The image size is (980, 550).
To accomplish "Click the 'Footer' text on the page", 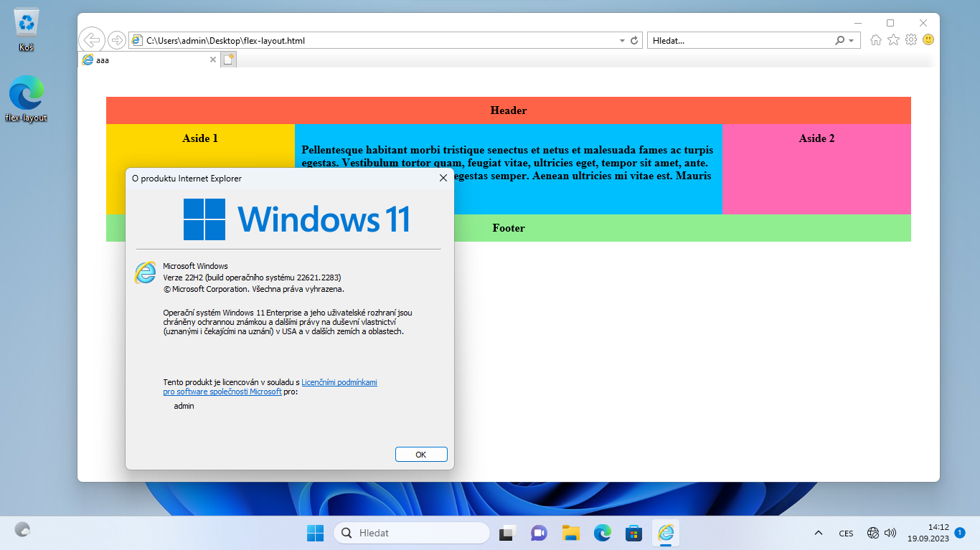I will pos(509,228).
